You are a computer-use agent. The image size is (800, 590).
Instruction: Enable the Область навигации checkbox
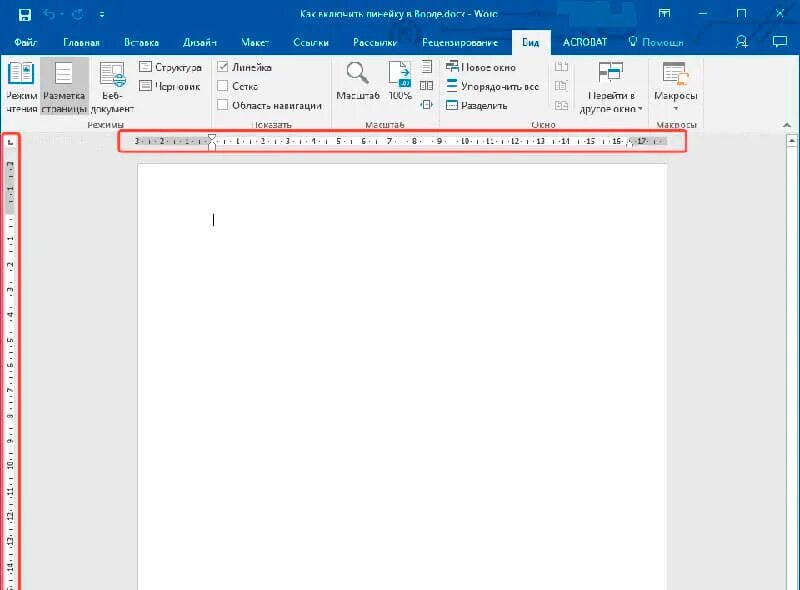coord(222,105)
